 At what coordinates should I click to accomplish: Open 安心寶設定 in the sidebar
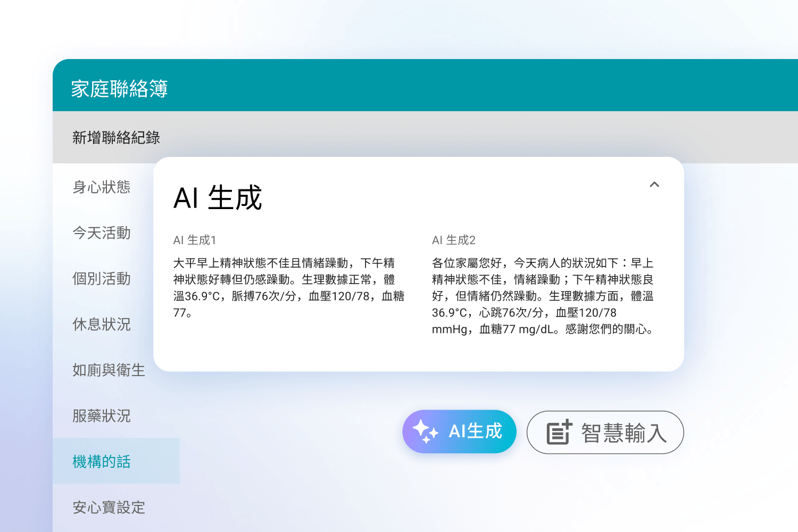coord(109,508)
